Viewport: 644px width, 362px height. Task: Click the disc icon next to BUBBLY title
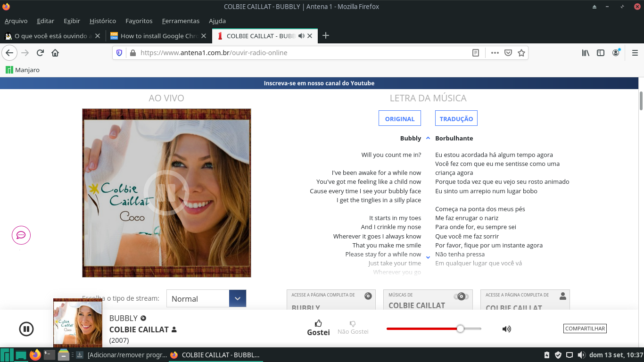(x=143, y=318)
